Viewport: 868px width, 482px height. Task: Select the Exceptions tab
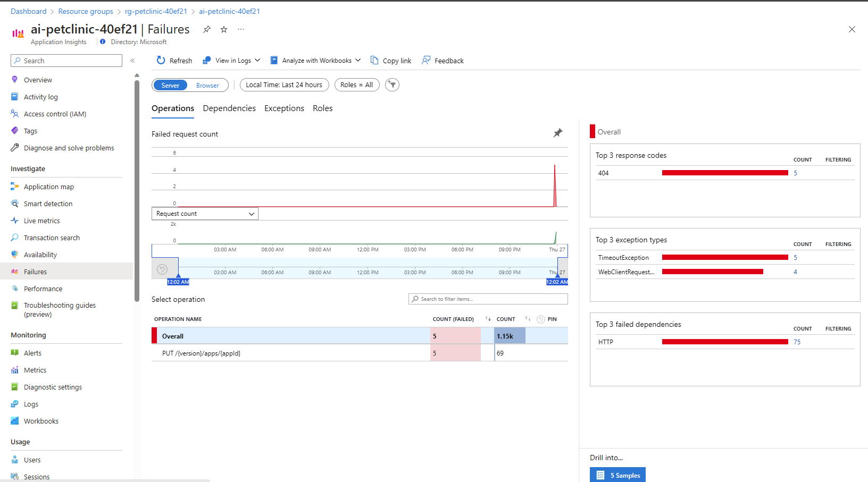click(x=284, y=108)
